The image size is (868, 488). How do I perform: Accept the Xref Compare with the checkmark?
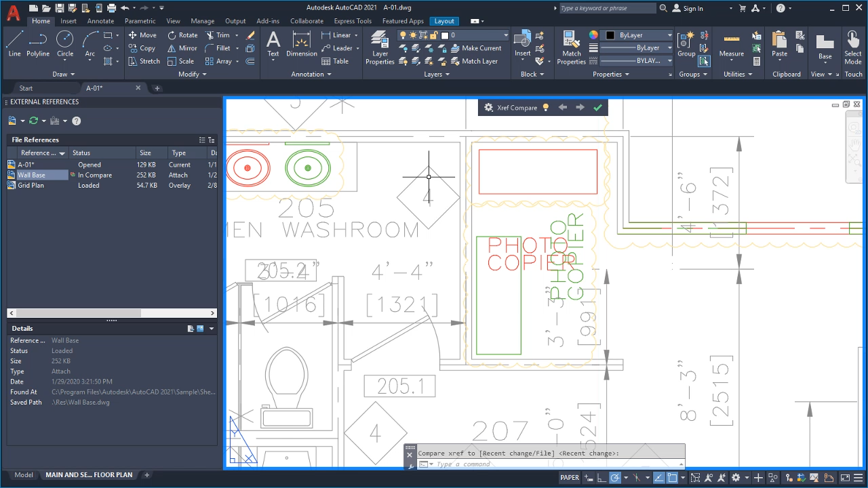point(597,107)
